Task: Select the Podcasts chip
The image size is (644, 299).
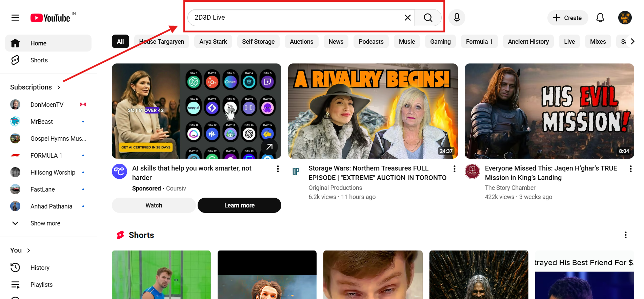Action: tap(371, 41)
